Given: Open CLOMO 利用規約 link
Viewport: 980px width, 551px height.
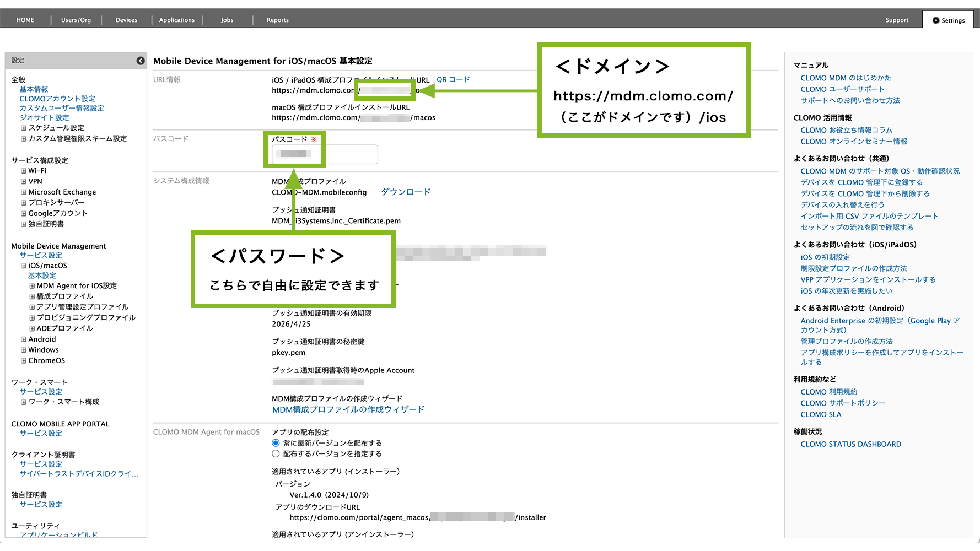Looking at the screenshot, I should pyautogui.click(x=828, y=392).
